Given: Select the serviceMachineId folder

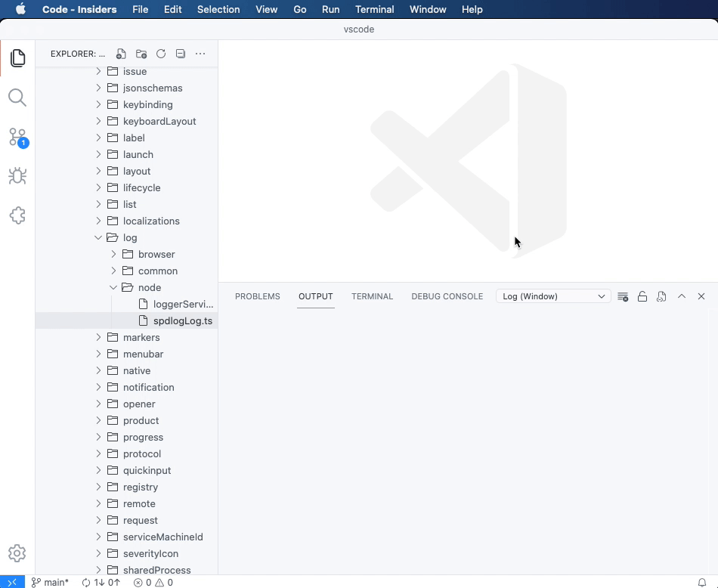Looking at the screenshot, I should (x=127, y=537).
